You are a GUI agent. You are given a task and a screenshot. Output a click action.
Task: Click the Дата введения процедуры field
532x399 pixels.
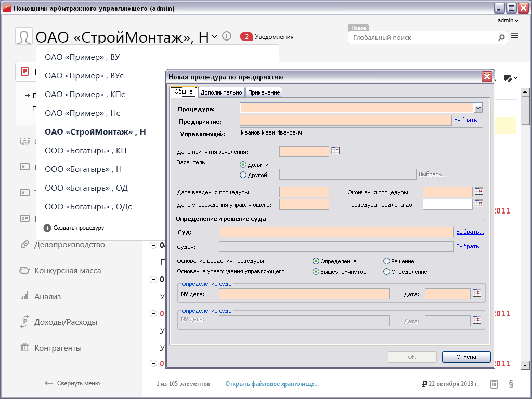(304, 192)
